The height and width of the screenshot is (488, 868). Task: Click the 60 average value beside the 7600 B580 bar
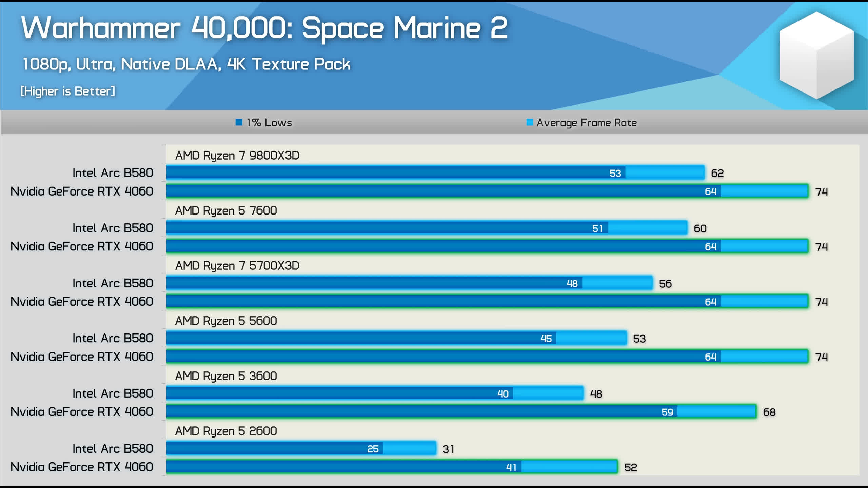tap(700, 229)
